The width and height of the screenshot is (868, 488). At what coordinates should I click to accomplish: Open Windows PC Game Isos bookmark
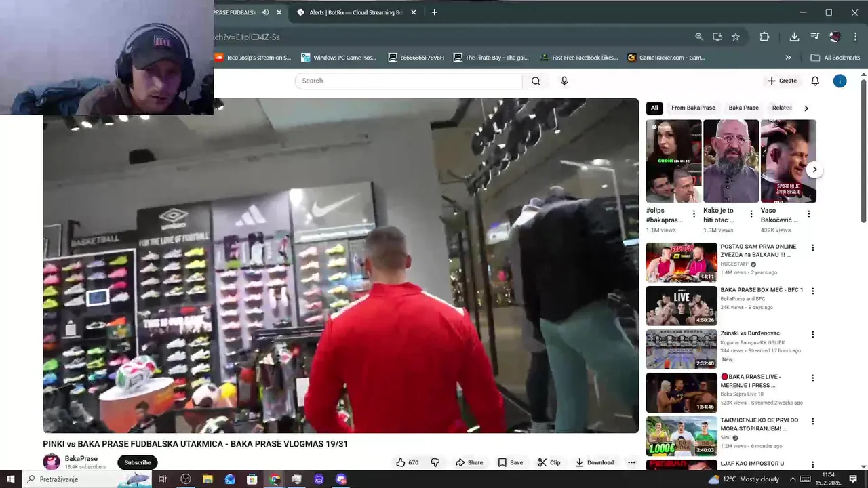tap(339, 58)
